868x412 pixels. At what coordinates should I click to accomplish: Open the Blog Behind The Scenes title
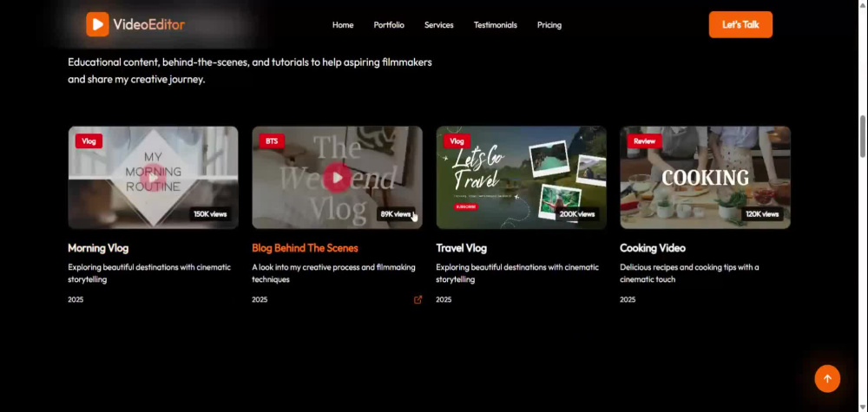point(305,248)
